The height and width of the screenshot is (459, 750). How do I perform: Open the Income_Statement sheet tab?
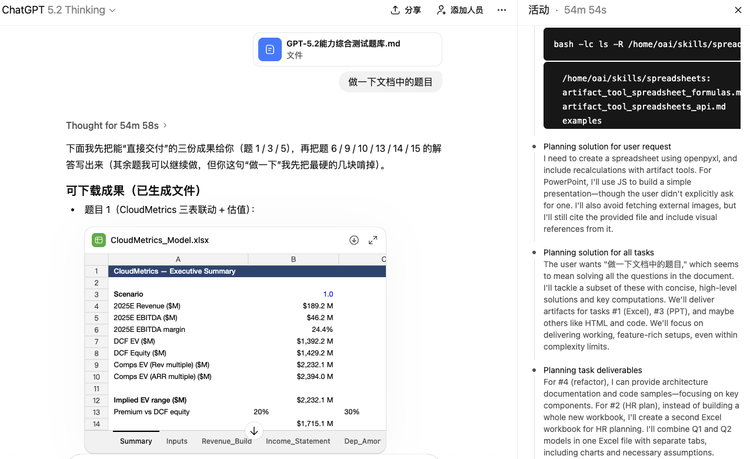299,441
